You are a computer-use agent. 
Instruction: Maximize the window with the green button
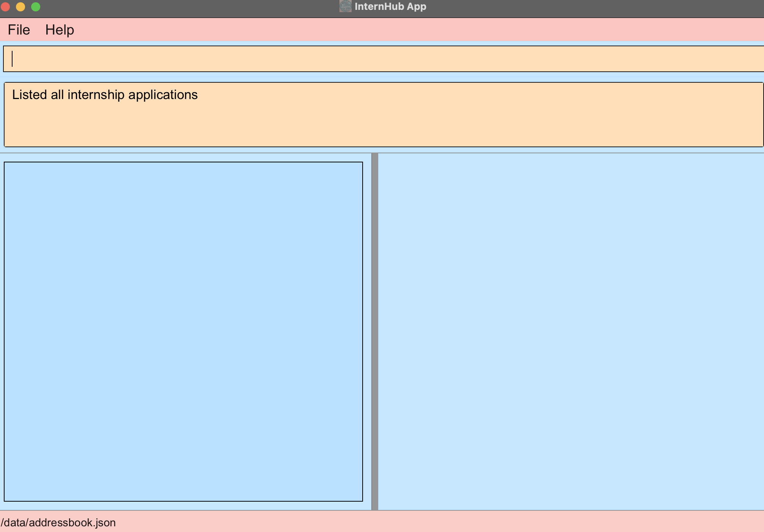(36, 7)
